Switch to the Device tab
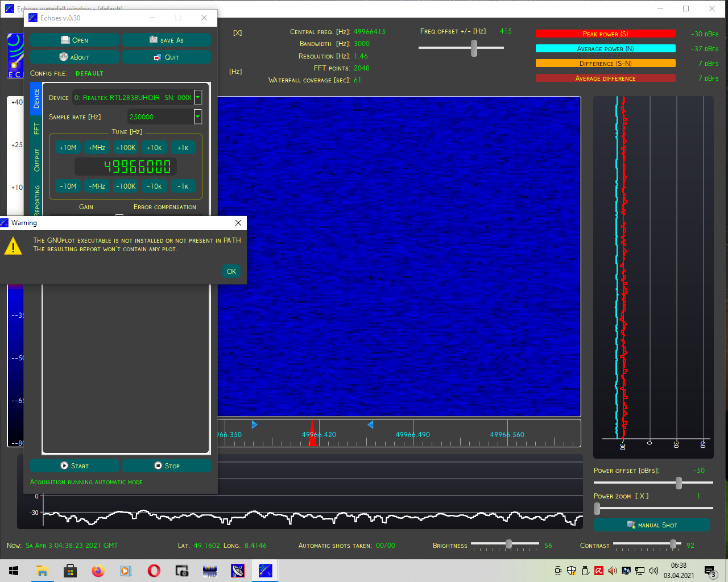Viewport: 728px width, 582px height. [36, 98]
